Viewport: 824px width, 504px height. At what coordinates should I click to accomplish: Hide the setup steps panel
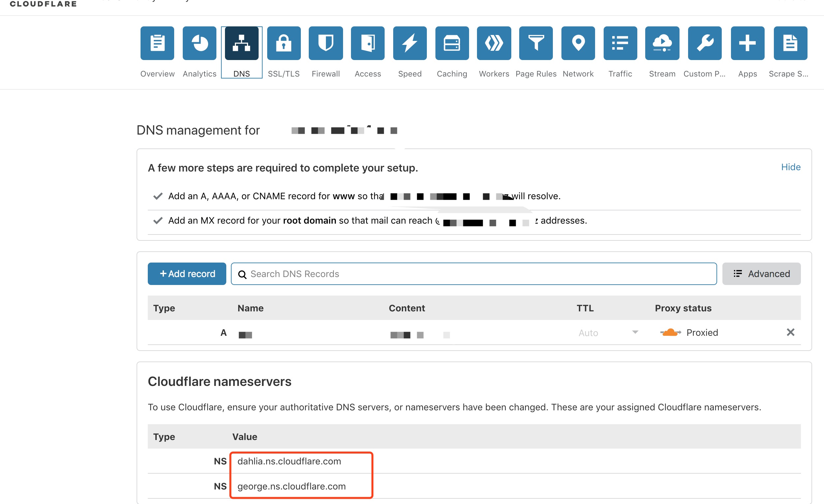tap(791, 167)
